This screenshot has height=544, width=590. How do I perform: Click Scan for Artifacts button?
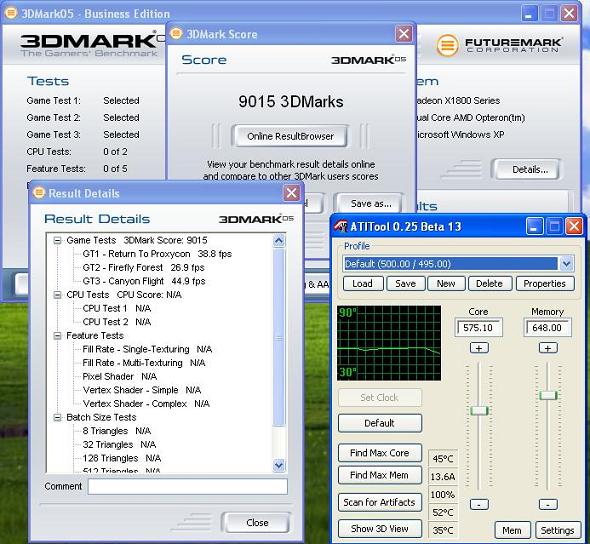[x=380, y=503]
